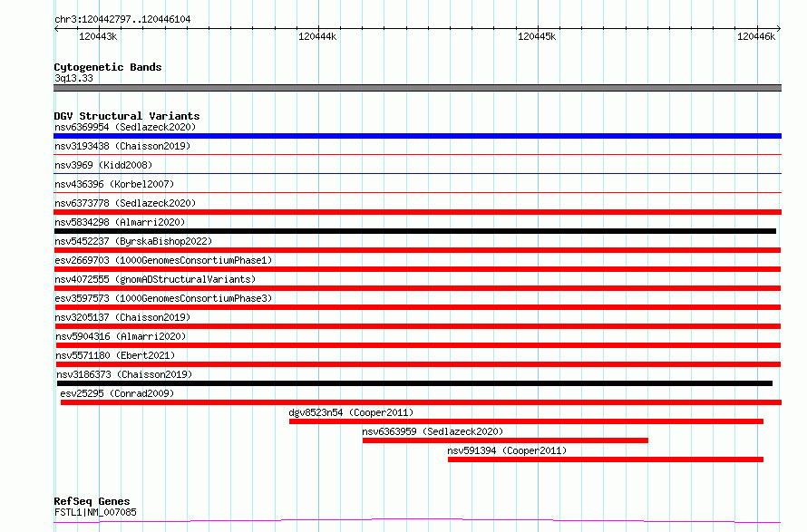Select the red esv3597573 variant bar
Image resolution: width=807 pixels, height=532 pixels.
[417, 307]
